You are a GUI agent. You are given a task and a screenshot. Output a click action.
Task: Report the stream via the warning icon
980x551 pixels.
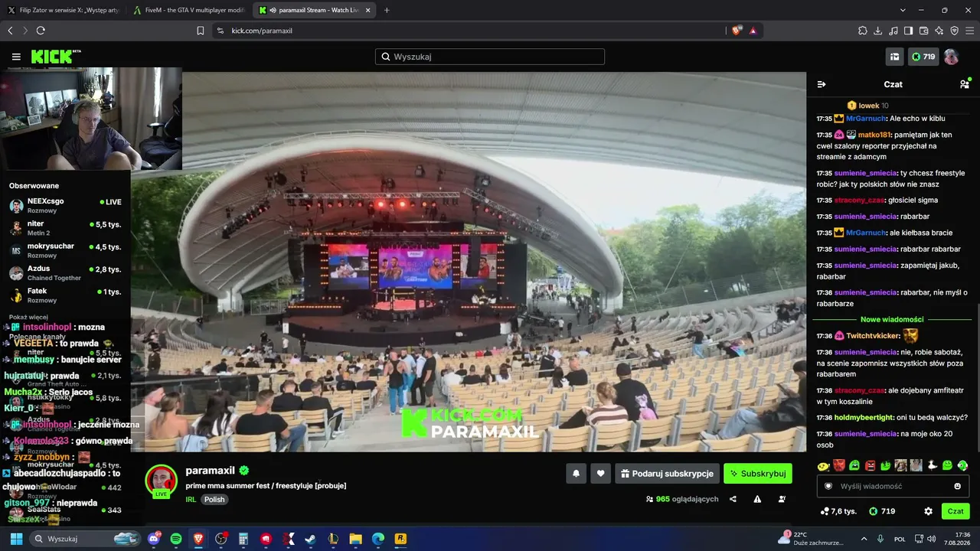[757, 499]
